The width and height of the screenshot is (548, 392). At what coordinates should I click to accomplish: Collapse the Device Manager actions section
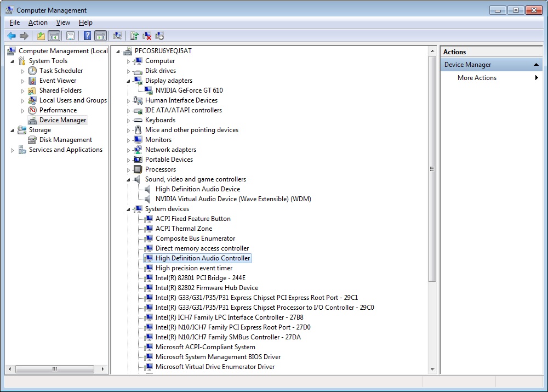click(536, 65)
